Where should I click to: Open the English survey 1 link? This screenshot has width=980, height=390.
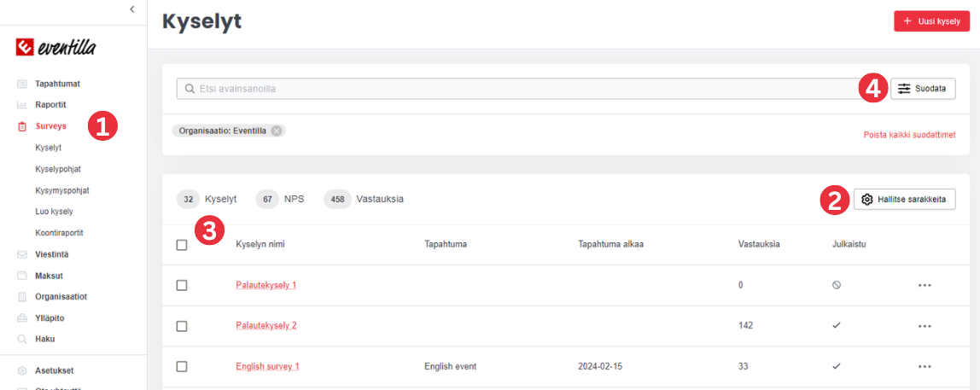267,366
